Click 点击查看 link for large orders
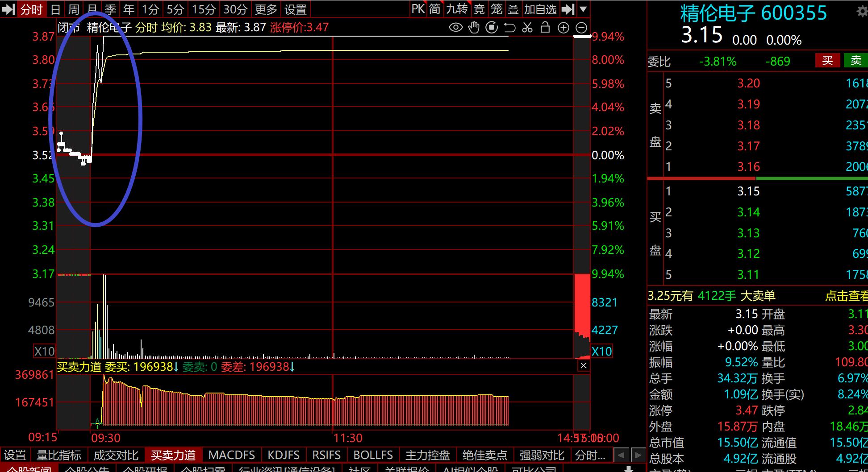The height and width of the screenshot is (472, 868). pyautogui.click(x=846, y=296)
